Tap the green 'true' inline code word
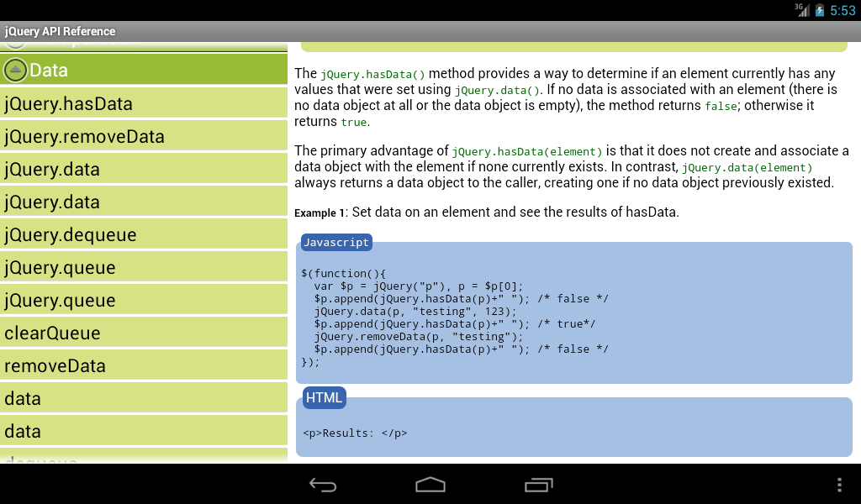Viewport: 861px width, 504px height. [x=354, y=123]
